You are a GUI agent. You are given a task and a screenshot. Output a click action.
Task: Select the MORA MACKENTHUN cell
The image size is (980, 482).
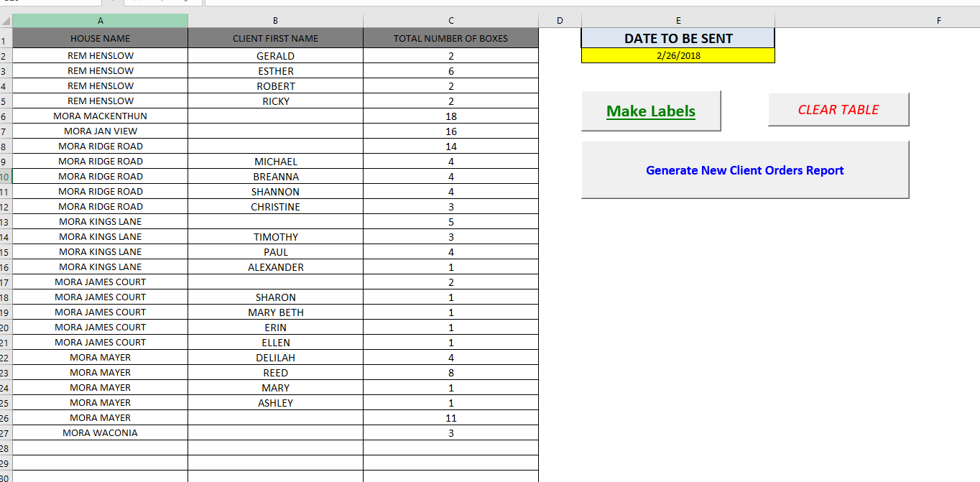[x=100, y=116]
